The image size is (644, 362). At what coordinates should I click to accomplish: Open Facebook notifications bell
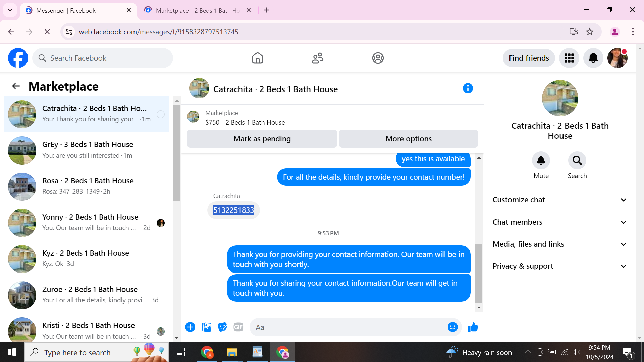click(593, 58)
